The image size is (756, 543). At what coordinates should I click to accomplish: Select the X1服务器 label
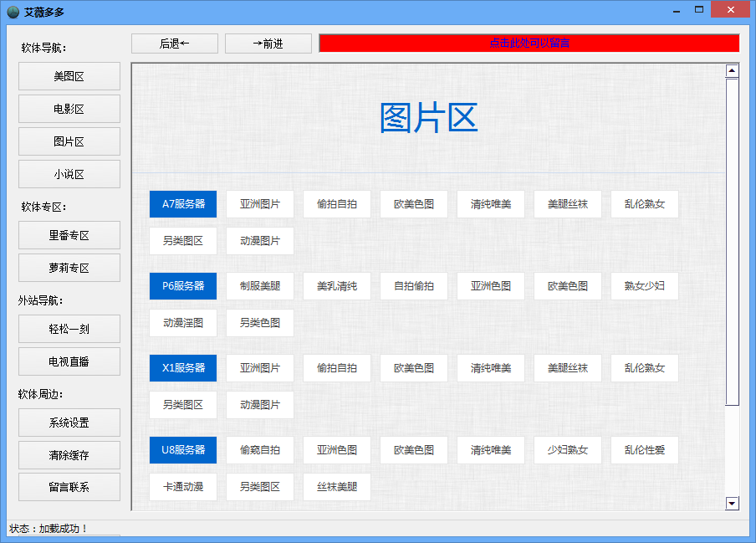click(183, 368)
